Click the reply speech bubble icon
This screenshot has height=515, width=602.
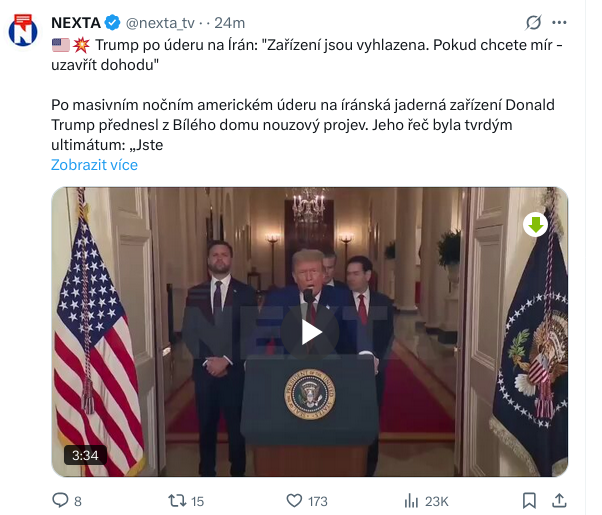coord(60,500)
